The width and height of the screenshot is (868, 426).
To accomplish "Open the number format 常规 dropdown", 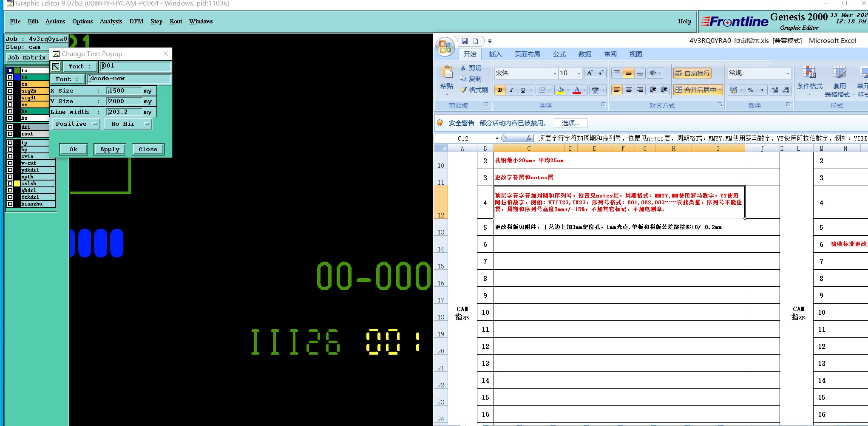I will (x=788, y=73).
